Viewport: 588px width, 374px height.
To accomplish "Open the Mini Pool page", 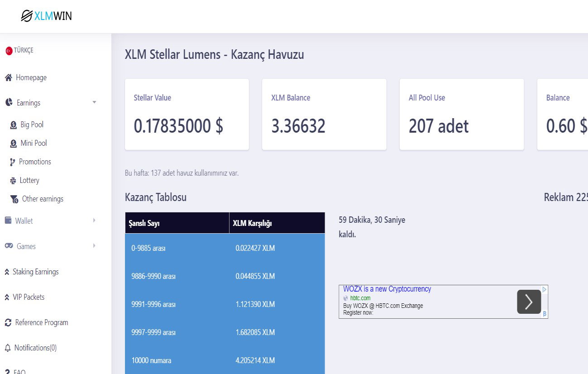I will [x=34, y=143].
